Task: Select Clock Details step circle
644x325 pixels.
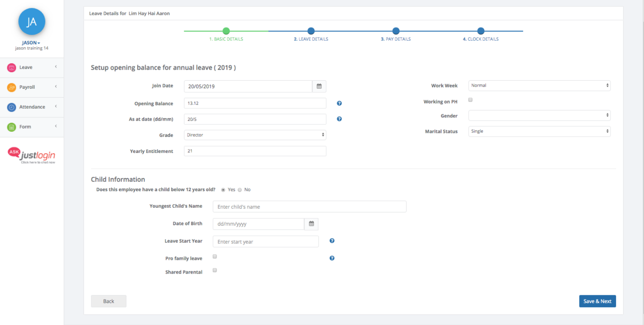Action: click(481, 31)
